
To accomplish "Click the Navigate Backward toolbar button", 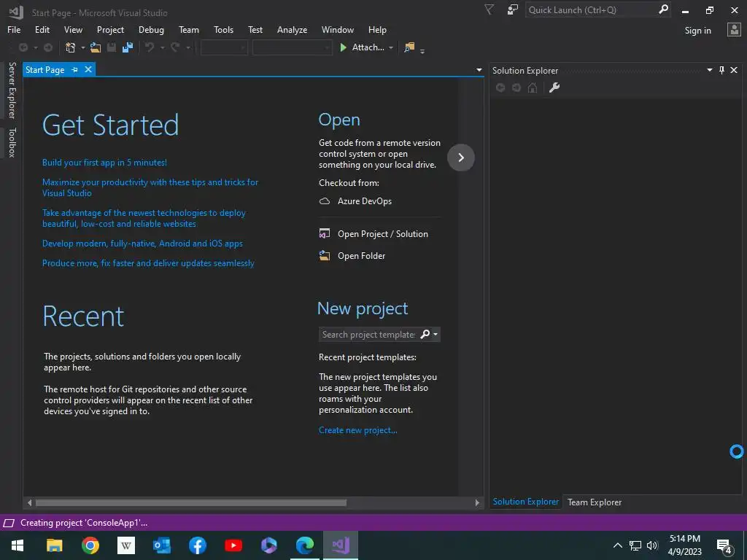I will click(23, 47).
